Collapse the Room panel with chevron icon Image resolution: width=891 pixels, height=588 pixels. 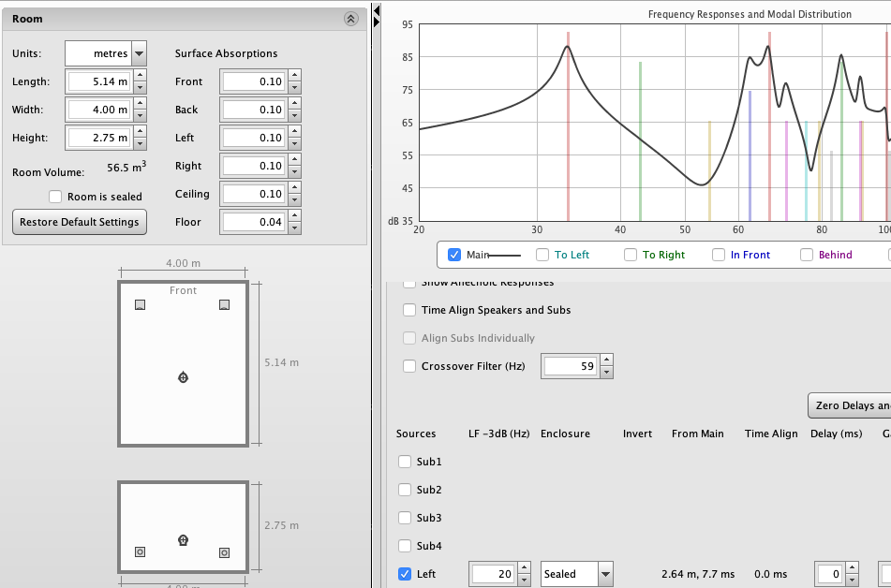[x=350, y=19]
